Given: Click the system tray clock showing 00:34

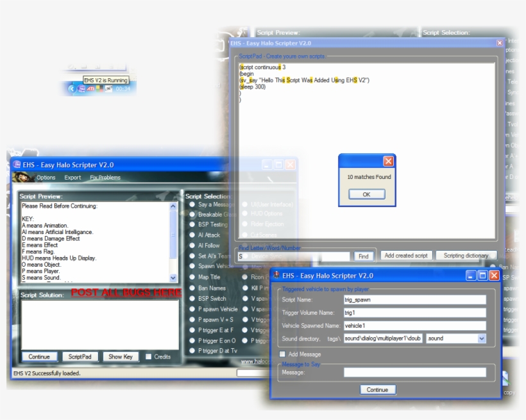Looking at the screenshot, I should (123, 88).
